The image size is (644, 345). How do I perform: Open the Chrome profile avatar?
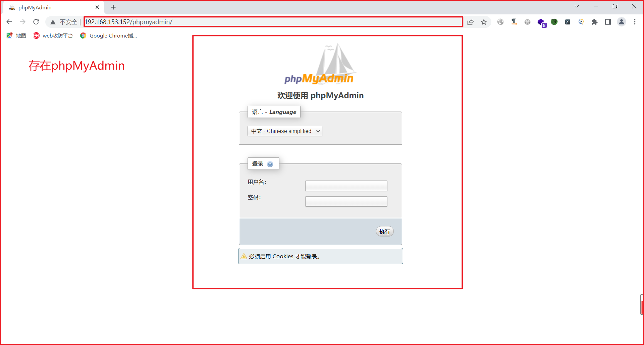pos(622,22)
